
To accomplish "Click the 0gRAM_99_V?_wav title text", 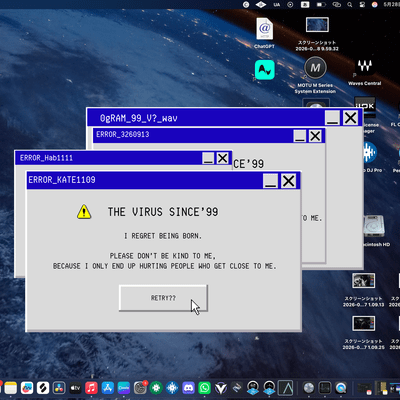I will (x=138, y=118).
